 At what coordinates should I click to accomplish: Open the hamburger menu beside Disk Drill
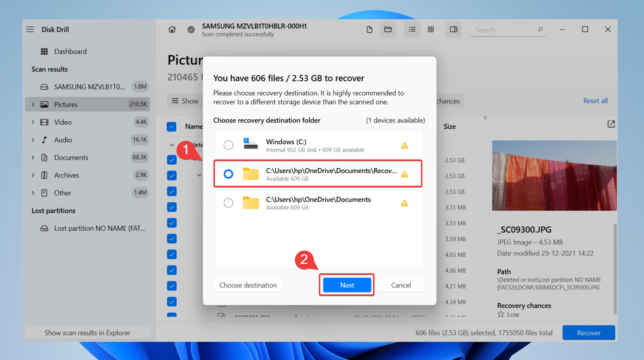[30, 29]
